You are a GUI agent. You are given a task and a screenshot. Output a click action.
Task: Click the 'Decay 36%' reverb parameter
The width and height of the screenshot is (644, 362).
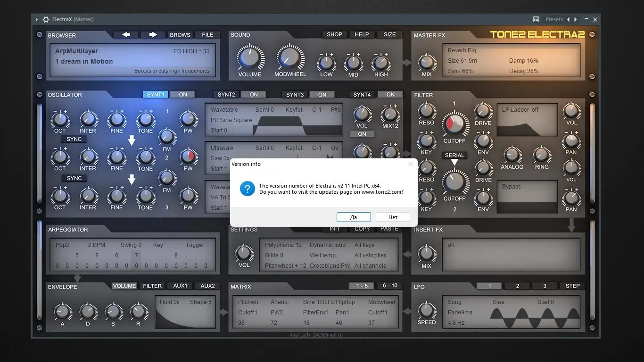point(524,71)
